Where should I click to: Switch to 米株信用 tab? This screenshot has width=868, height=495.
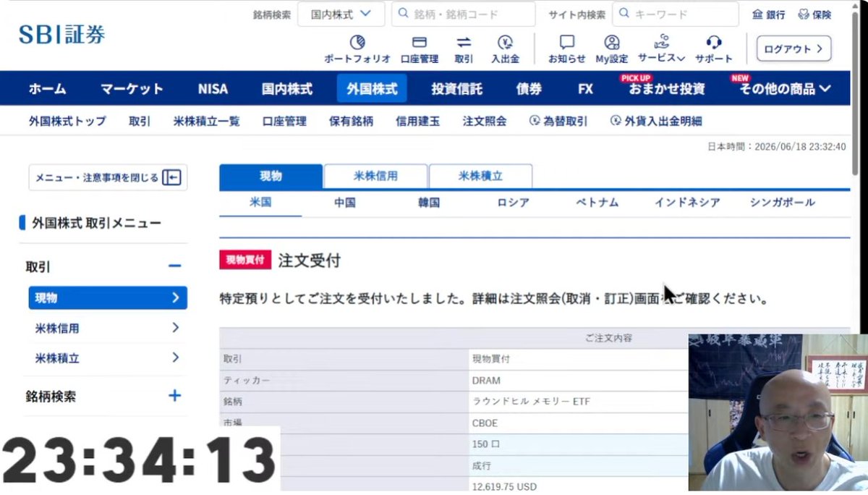[375, 176]
